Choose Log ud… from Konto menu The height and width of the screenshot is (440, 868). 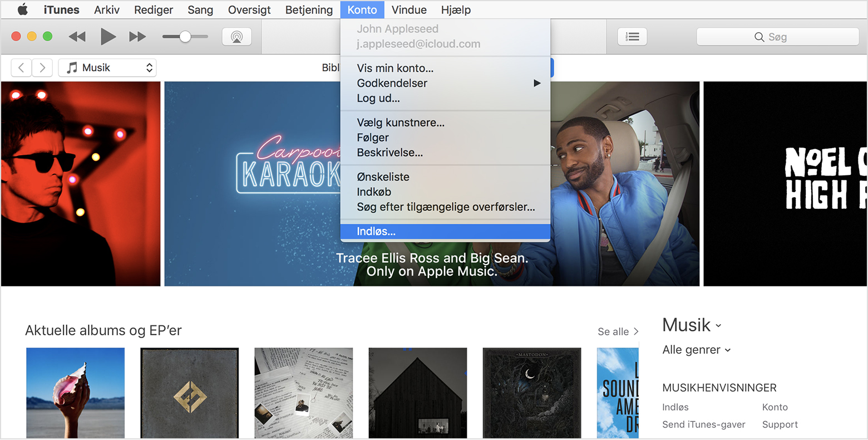pyautogui.click(x=445, y=98)
